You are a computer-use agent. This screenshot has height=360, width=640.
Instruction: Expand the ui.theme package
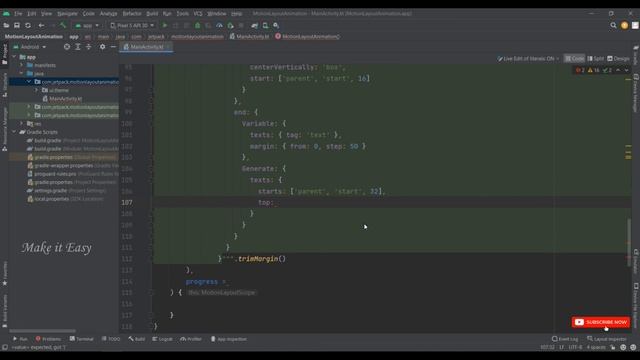click(x=36, y=90)
